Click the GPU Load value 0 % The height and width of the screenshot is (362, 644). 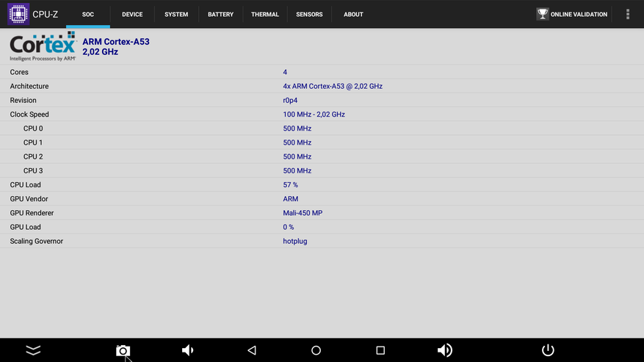coord(289,227)
